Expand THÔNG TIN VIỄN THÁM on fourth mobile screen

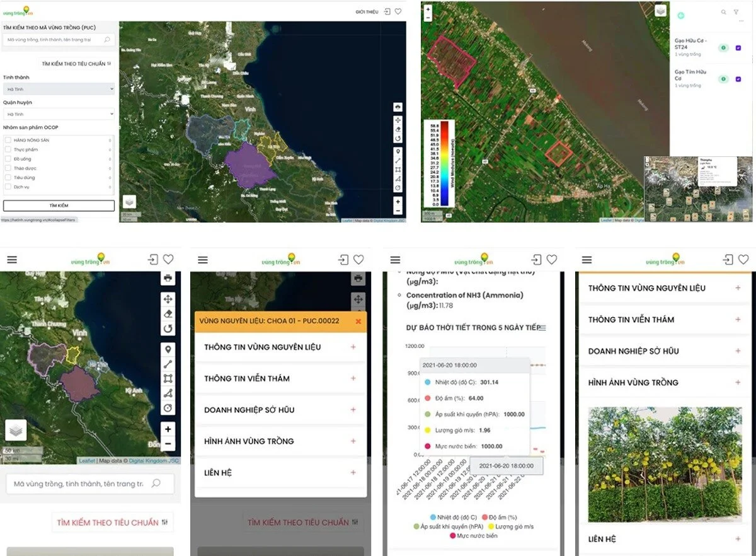click(665, 320)
